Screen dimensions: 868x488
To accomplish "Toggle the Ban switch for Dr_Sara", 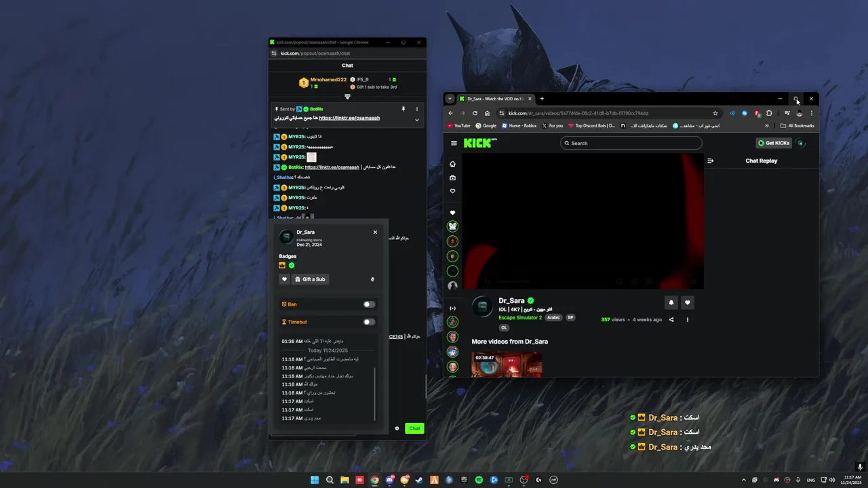I will tap(369, 304).
